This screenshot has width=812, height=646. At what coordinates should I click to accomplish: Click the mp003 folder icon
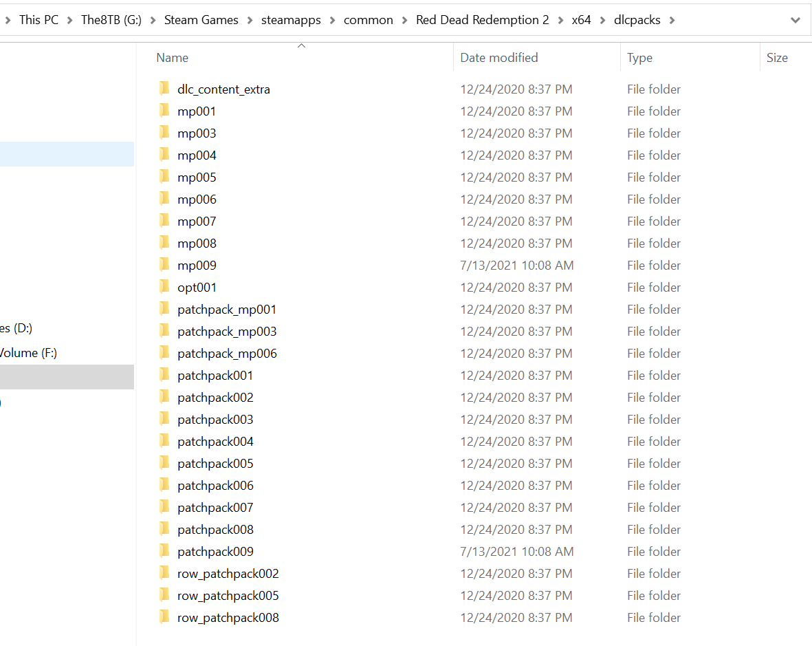click(164, 133)
